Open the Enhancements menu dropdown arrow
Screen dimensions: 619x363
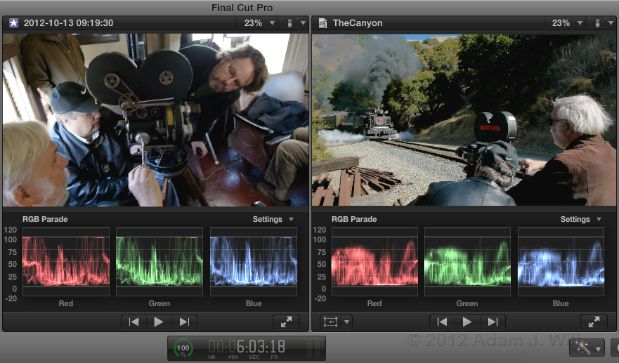pyautogui.click(x=598, y=349)
